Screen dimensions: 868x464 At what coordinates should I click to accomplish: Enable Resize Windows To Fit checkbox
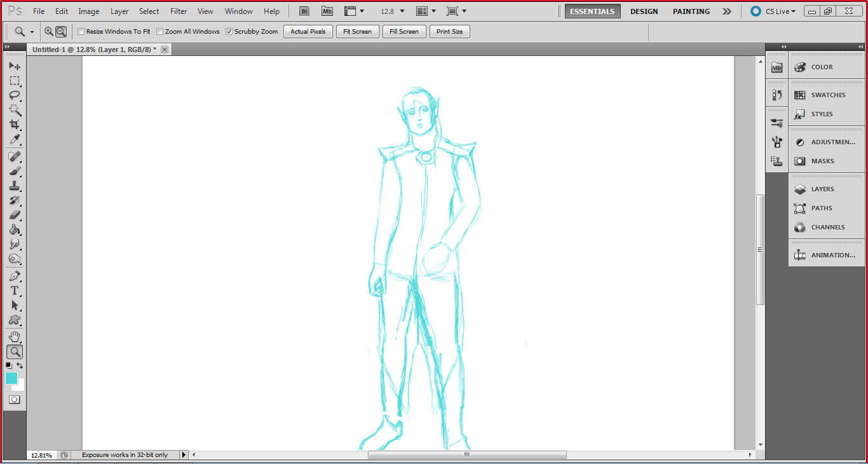pyautogui.click(x=81, y=31)
